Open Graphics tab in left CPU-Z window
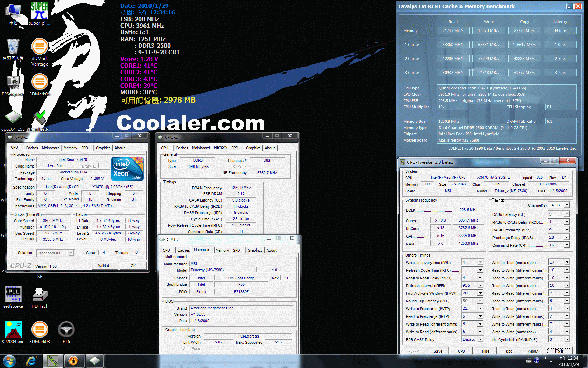 pyautogui.click(x=103, y=148)
